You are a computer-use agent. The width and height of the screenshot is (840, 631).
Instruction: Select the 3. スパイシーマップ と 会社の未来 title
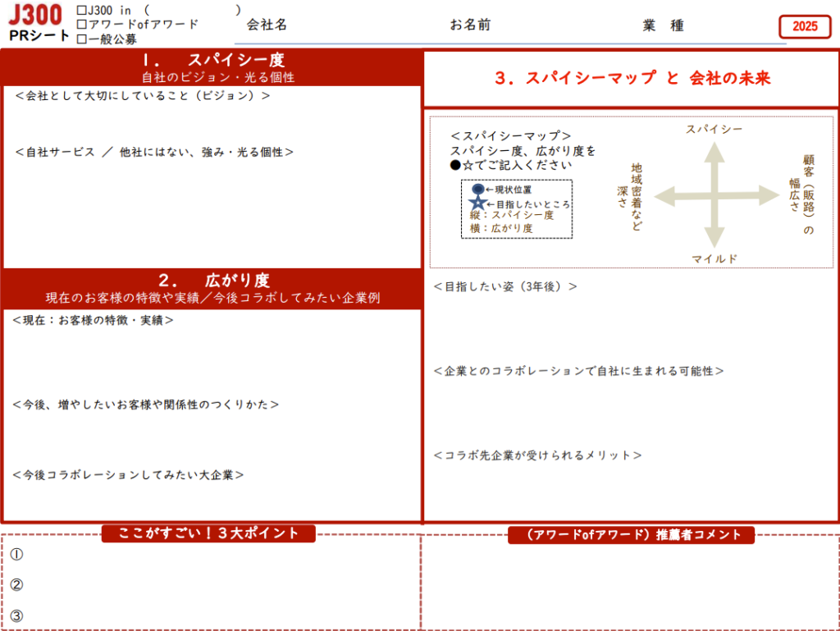click(x=632, y=78)
